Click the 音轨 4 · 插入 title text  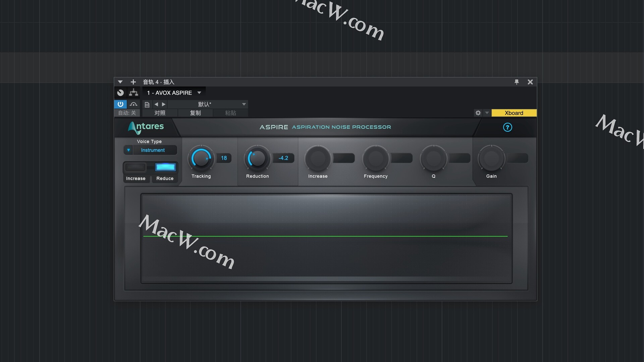(159, 82)
